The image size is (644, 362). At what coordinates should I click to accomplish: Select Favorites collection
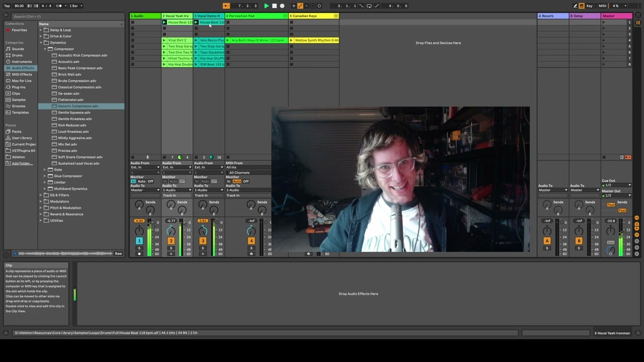(x=20, y=30)
